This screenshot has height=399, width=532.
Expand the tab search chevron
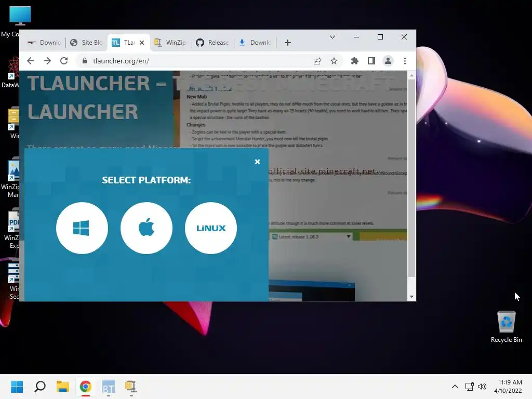[x=332, y=37]
